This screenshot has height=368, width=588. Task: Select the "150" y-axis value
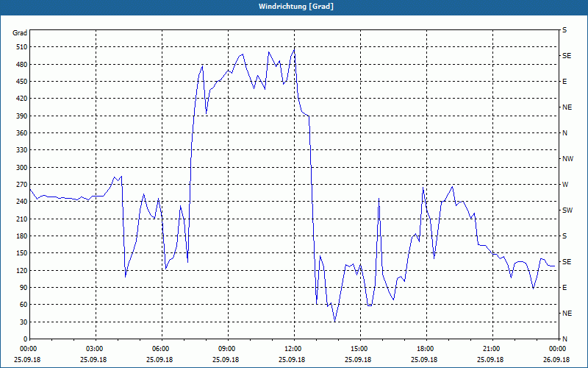point(22,253)
